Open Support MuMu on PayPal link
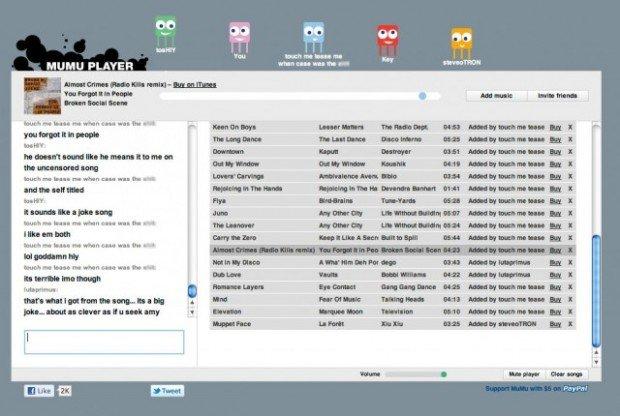This screenshot has height=416, width=620. coord(536,389)
